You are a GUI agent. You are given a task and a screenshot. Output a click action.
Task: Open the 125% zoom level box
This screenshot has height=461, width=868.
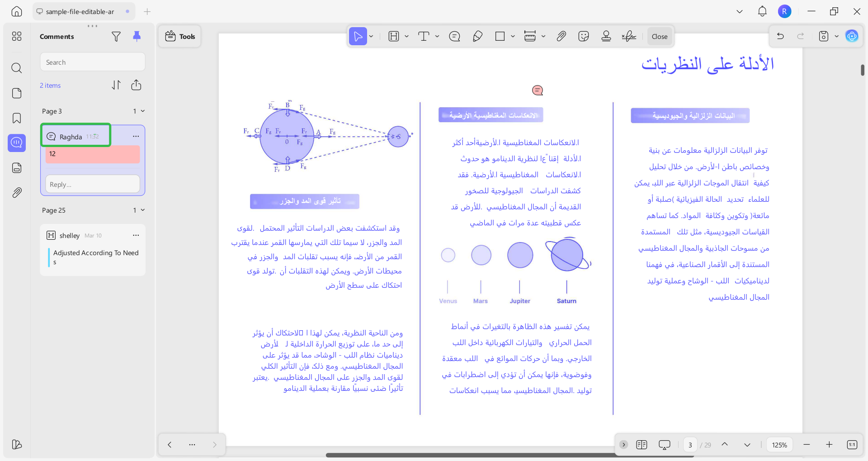[x=779, y=445]
